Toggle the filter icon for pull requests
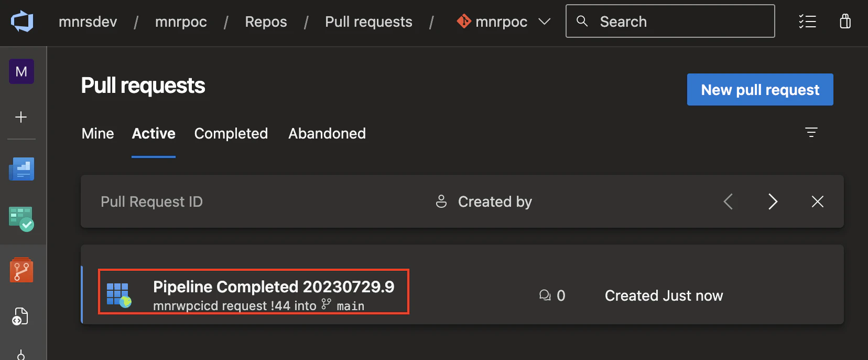868x360 pixels. click(x=811, y=132)
